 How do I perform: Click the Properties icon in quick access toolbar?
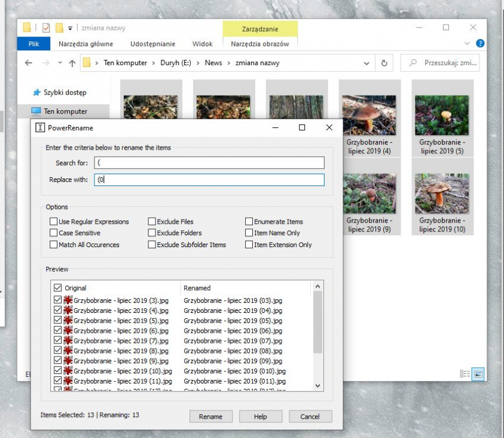(x=45, y=27)
